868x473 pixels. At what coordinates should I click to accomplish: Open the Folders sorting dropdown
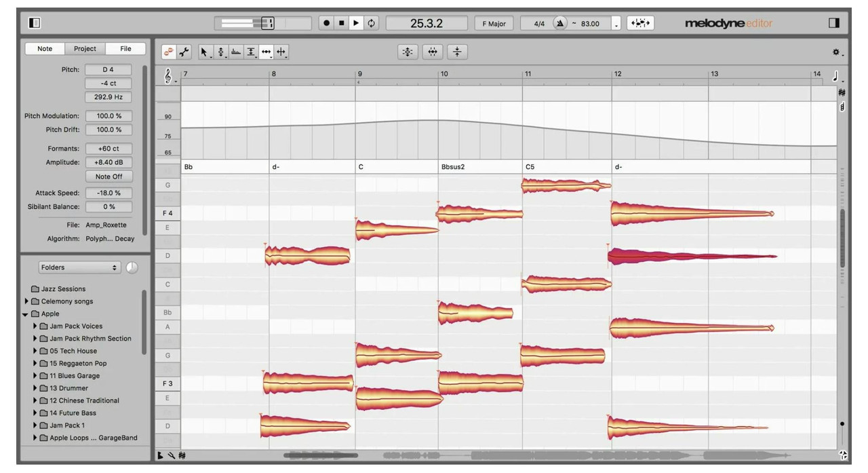tap(79, 267)
